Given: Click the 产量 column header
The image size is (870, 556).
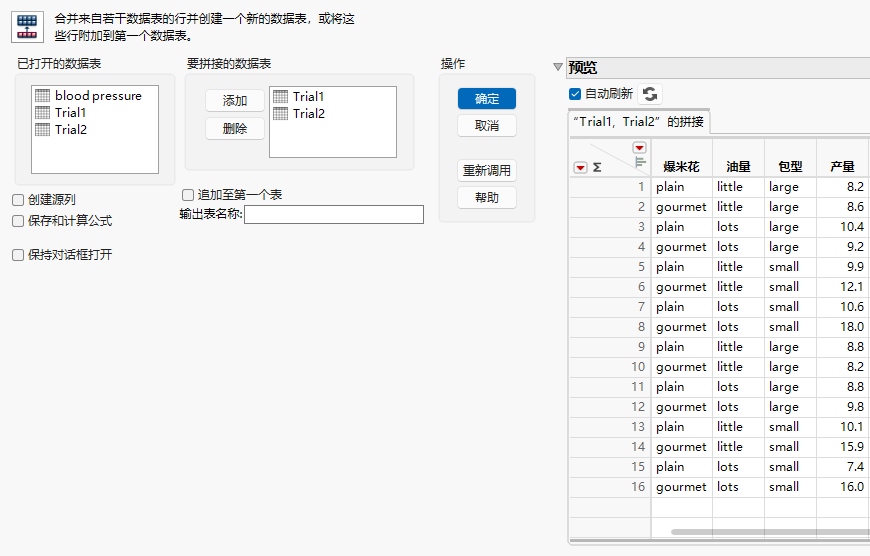Looking at the screenshot, I should click(842, 166).
